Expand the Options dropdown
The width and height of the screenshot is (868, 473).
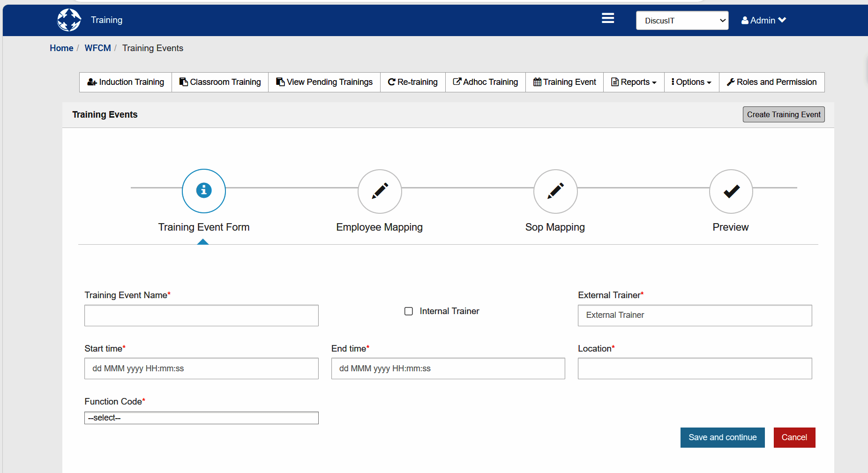click(691, 82)
